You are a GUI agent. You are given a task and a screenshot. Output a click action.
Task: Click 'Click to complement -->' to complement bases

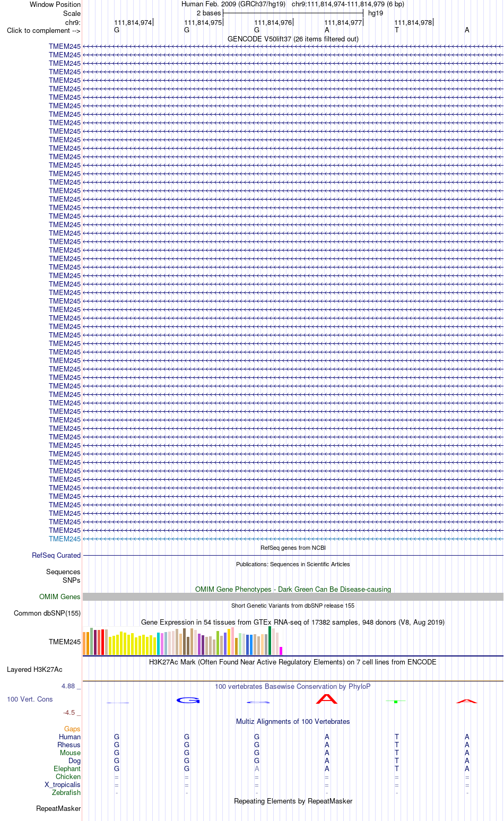coord(44,30)
